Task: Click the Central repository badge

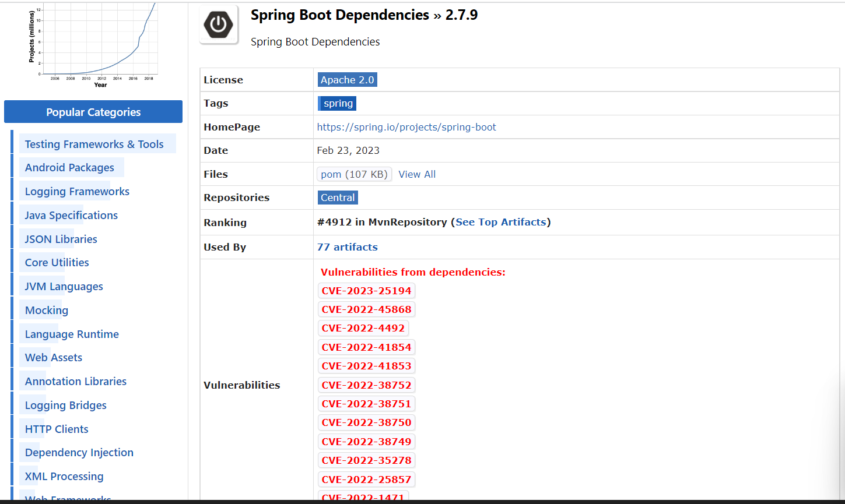Action: point(338,198)
